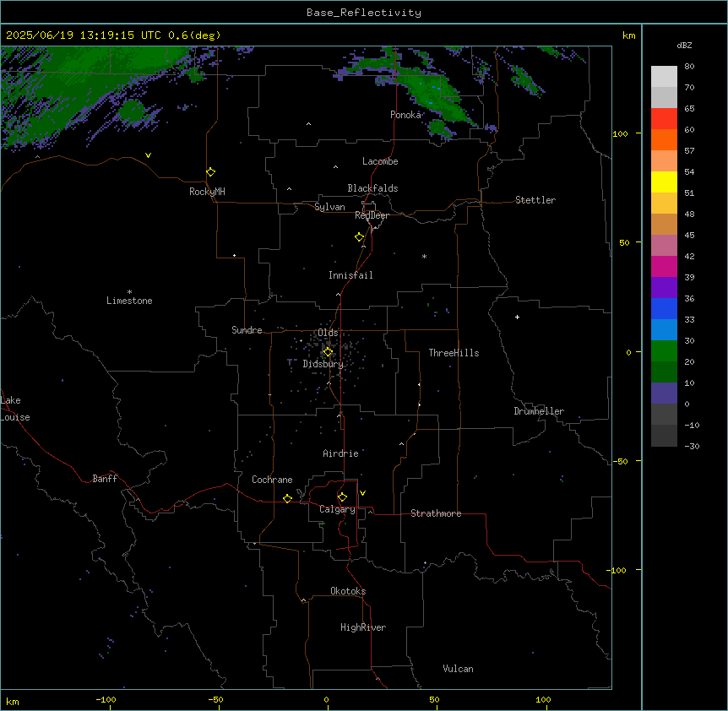
Task: Click the HighRiver label
Action: [363, 627]
